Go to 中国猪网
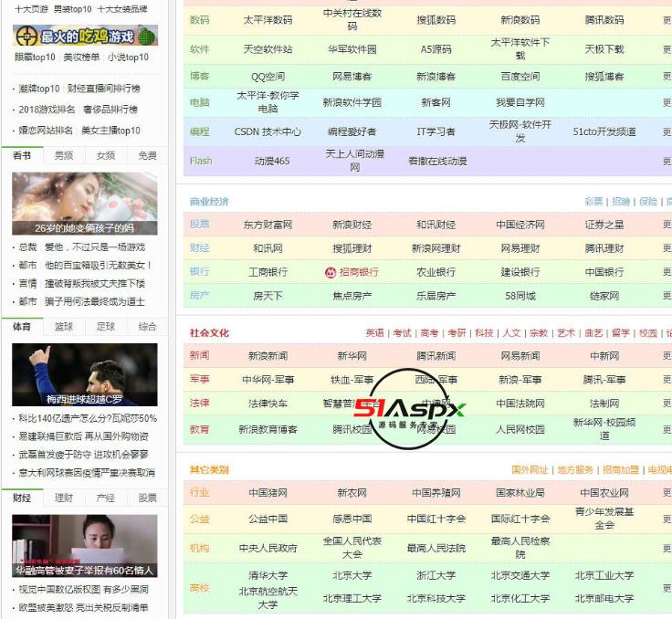The height and width of the screenshot is (619, 672). click(x=268, y=493)
